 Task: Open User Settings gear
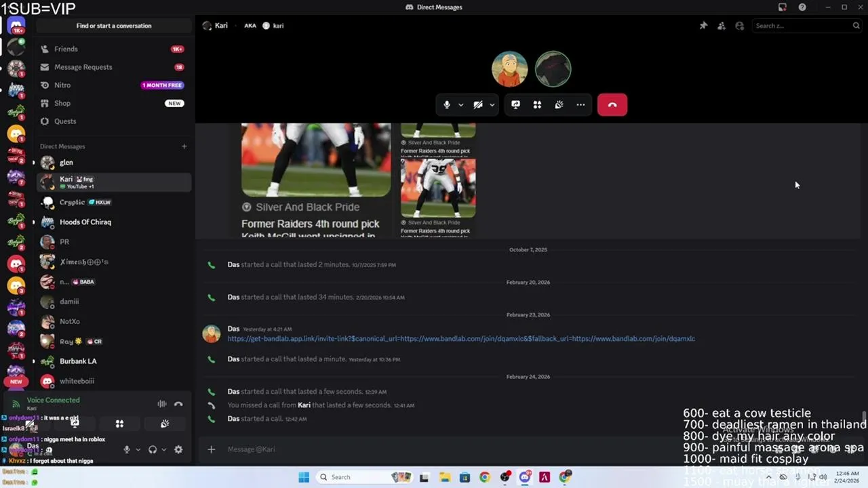(178, 449)
